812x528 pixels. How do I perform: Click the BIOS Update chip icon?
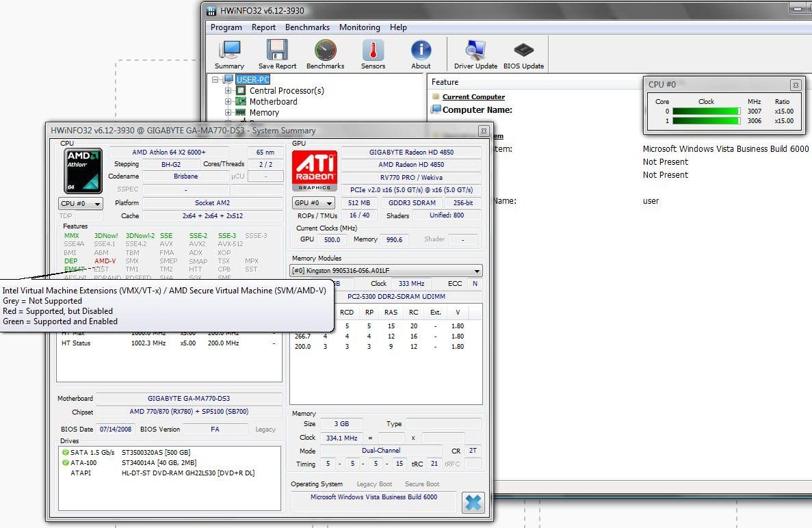tap(523, 54)
